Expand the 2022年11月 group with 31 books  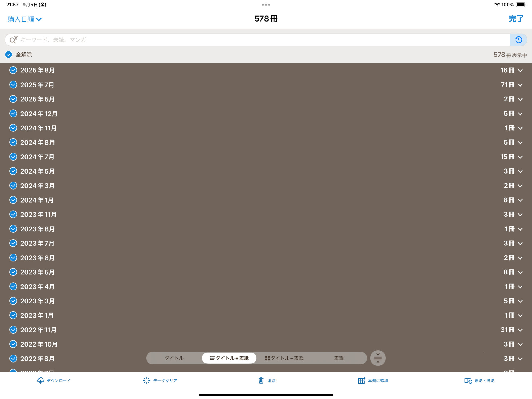point(520,330)
